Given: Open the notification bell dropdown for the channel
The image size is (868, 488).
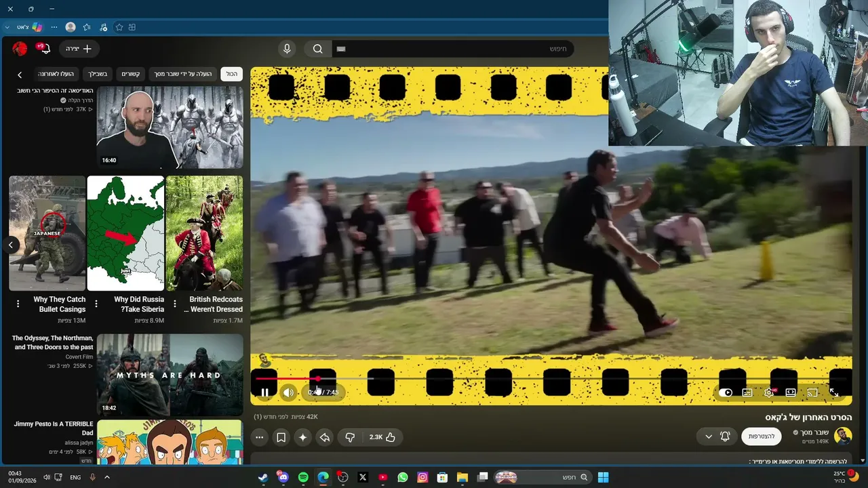Looking at the screenshot, I should [x=717, y=436].
